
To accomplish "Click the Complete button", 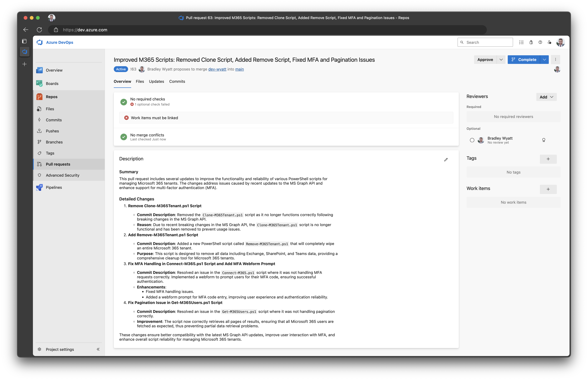I will (524, 59).
